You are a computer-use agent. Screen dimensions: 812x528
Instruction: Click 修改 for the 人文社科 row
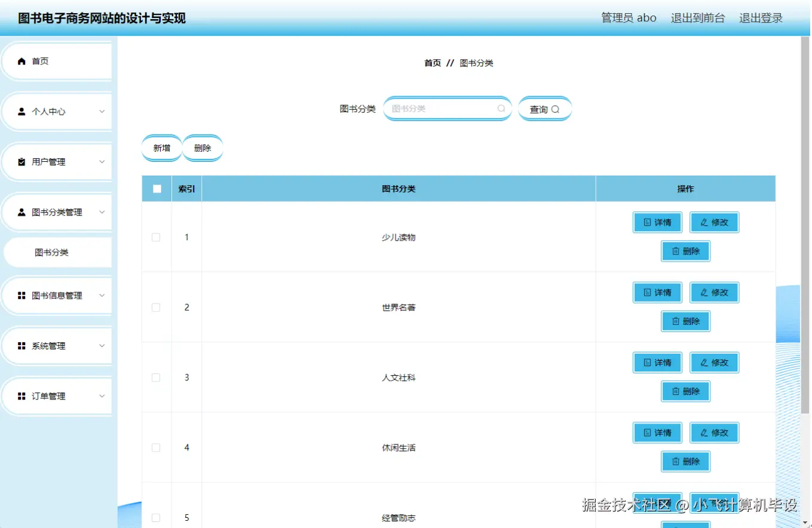[x=715, y=363]
